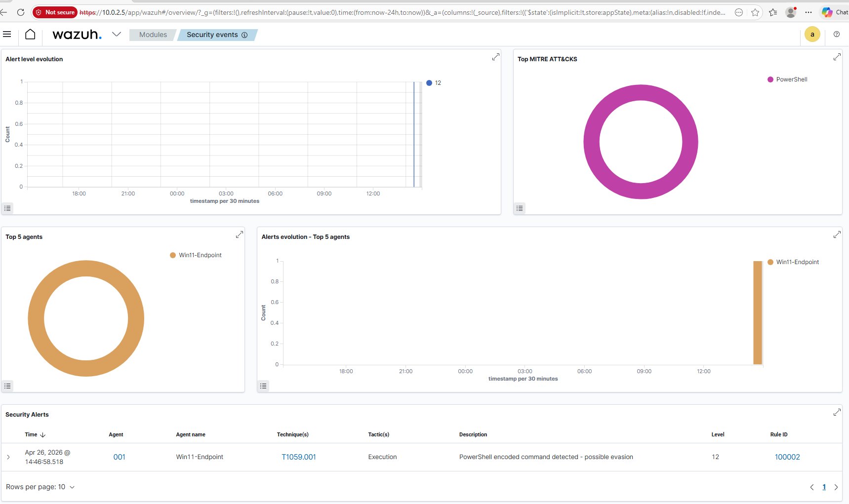
Task: Click browser back arrow
Action: pyautogui.click(x=4, y=12)
